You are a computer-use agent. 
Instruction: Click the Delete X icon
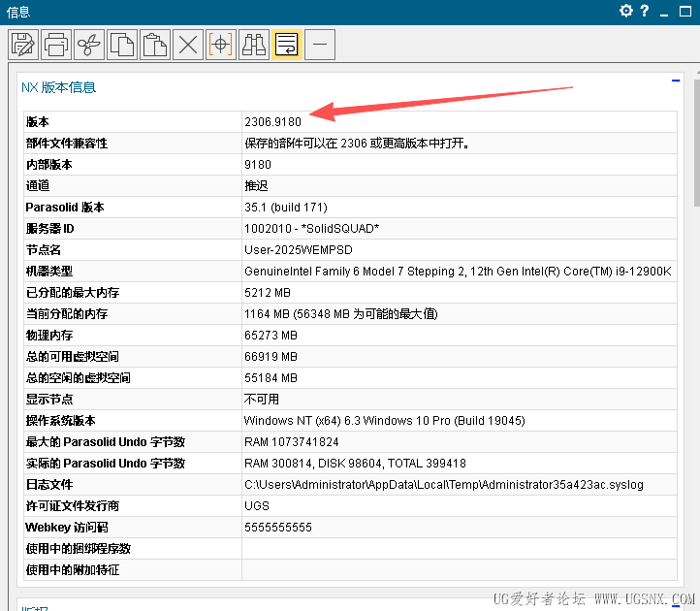[188, 45]
